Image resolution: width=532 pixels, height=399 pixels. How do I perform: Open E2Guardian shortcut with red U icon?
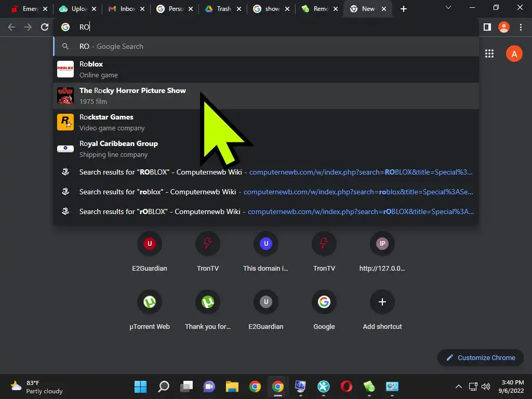coord(150,251)
